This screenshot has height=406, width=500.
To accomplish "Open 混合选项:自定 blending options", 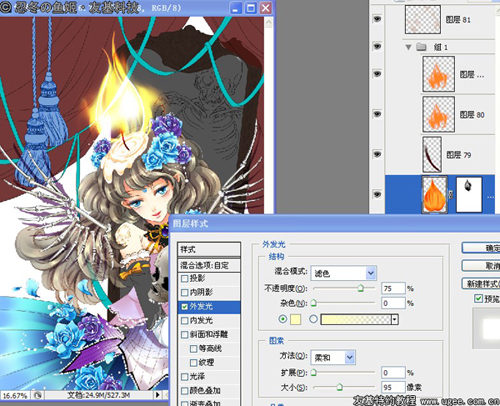I will [x=209, y=265].
